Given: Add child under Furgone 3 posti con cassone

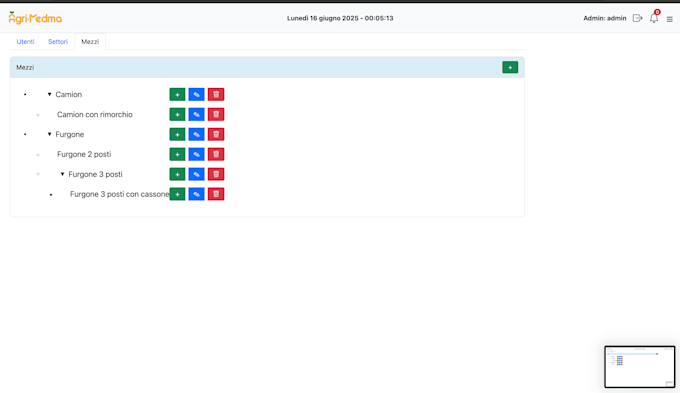Looking at the screenshot, I should coord(177,194).
